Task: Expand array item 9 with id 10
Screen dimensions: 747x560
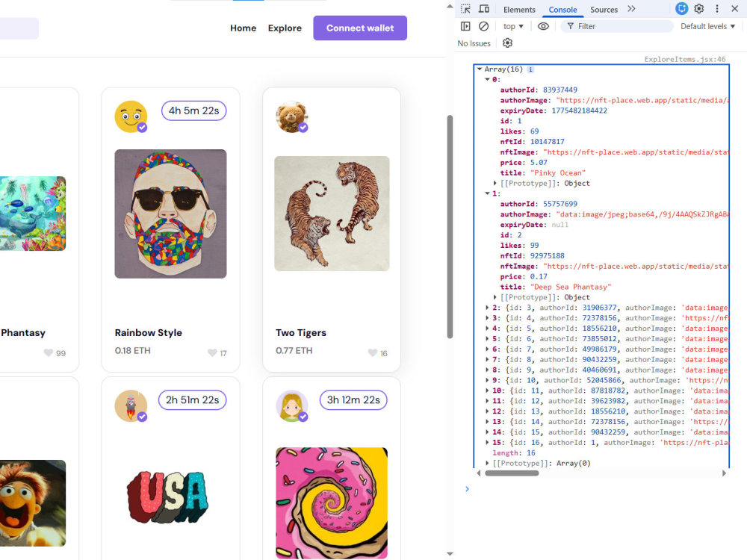Action: [x=487, y=380]
